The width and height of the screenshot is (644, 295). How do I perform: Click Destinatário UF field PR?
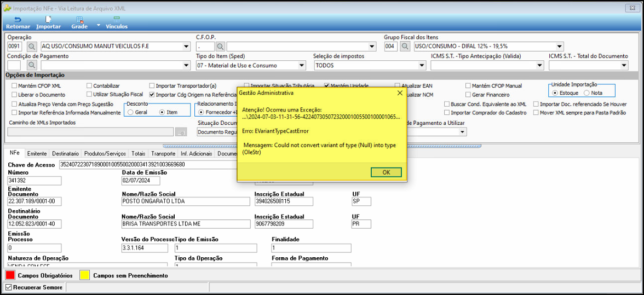[x=361, y=224]
